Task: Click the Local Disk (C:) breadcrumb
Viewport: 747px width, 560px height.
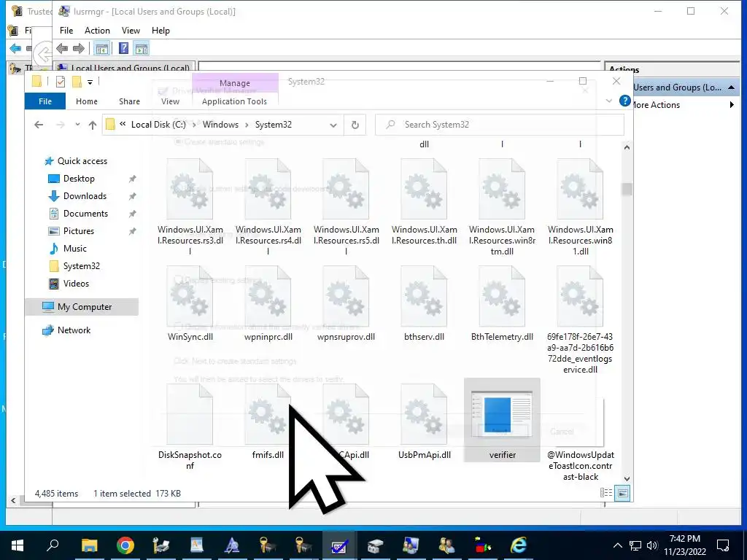Action: (x=158, y=125)
